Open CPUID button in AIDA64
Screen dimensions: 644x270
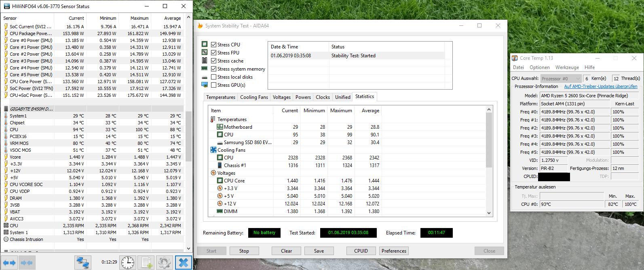click(x=361, y=251)
